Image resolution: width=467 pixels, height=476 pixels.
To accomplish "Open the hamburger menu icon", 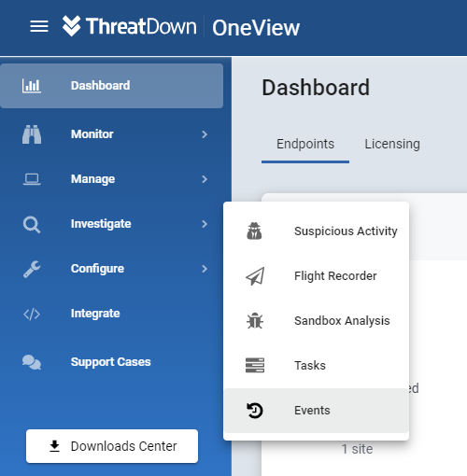I will tap(39, 26).
